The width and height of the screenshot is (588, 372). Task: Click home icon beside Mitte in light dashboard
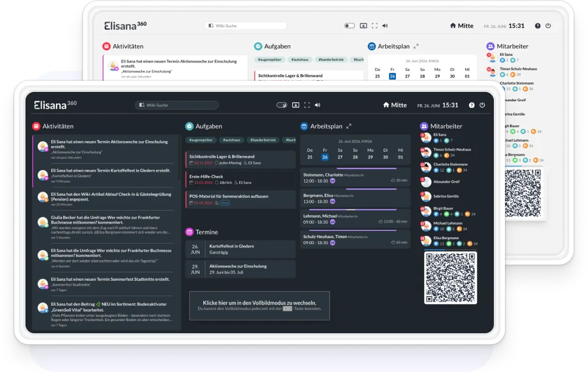point(453,25)
